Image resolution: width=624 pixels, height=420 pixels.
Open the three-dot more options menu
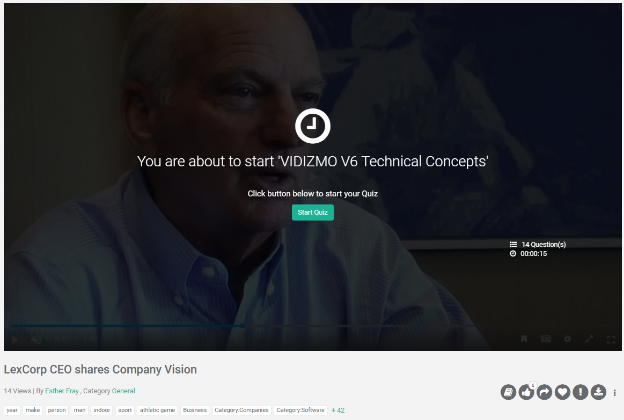click(x=614, y=393)
